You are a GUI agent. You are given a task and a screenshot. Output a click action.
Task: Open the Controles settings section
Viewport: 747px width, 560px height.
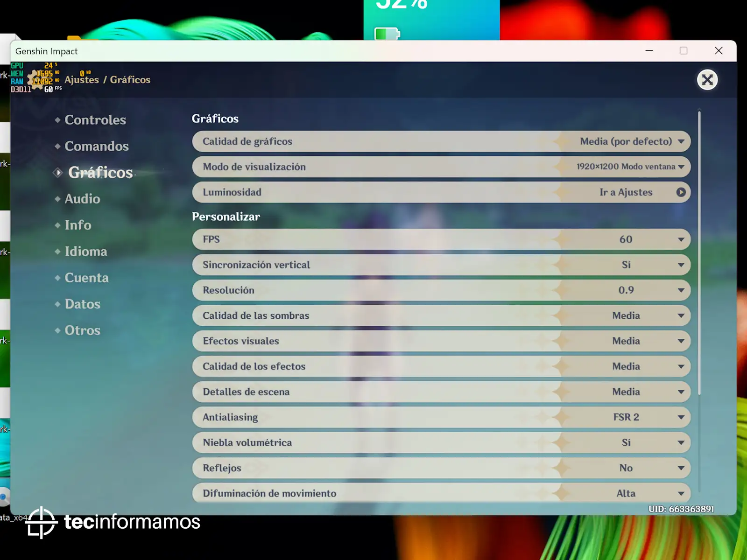pos(95,120)
